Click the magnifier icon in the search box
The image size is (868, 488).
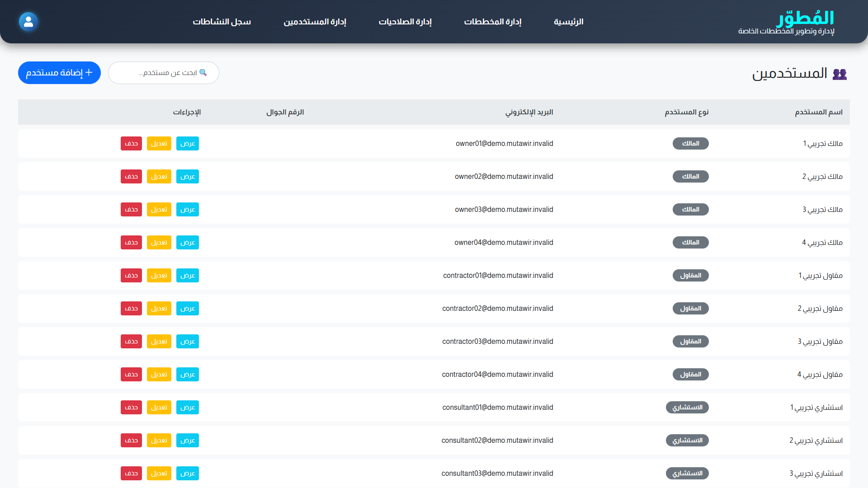[203, 72]
